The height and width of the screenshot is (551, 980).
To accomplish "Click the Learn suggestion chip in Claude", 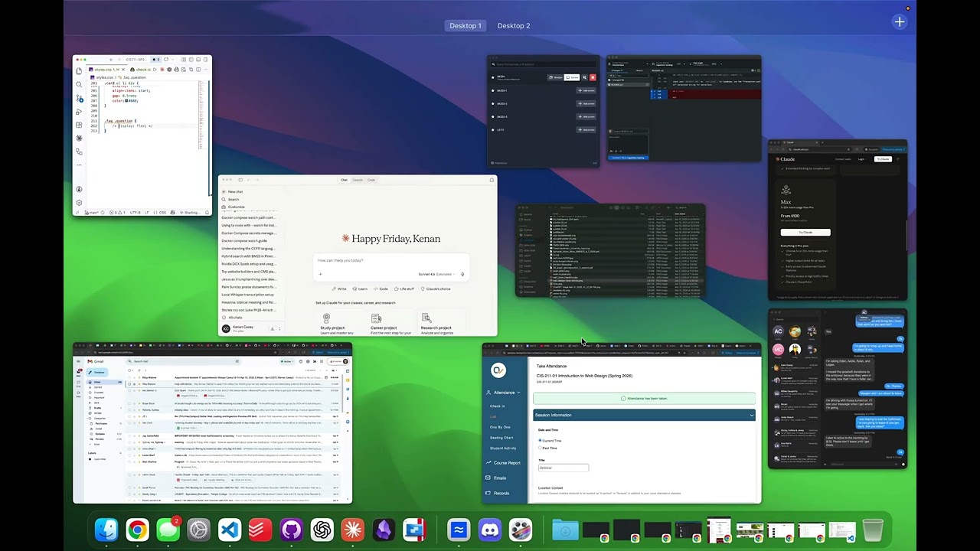I will (x=361, y=289).
